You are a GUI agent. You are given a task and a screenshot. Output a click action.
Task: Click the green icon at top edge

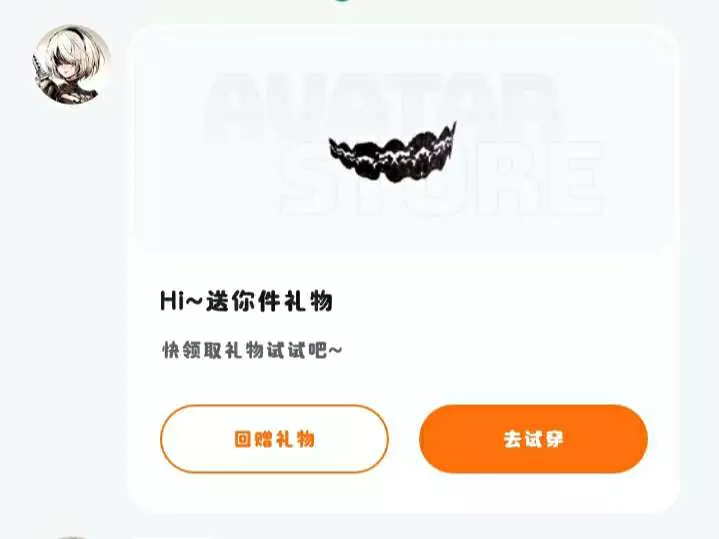pos(343,1)
